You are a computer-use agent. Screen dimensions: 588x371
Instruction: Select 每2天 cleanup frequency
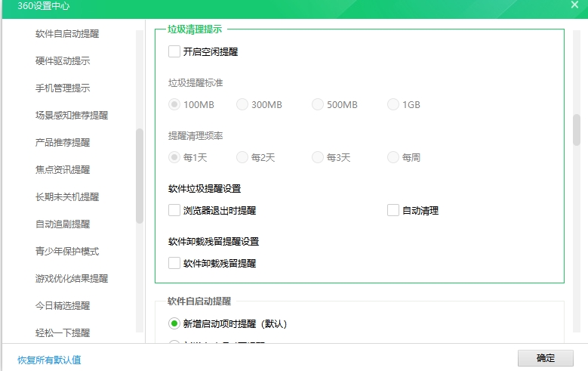coord(242,157)
